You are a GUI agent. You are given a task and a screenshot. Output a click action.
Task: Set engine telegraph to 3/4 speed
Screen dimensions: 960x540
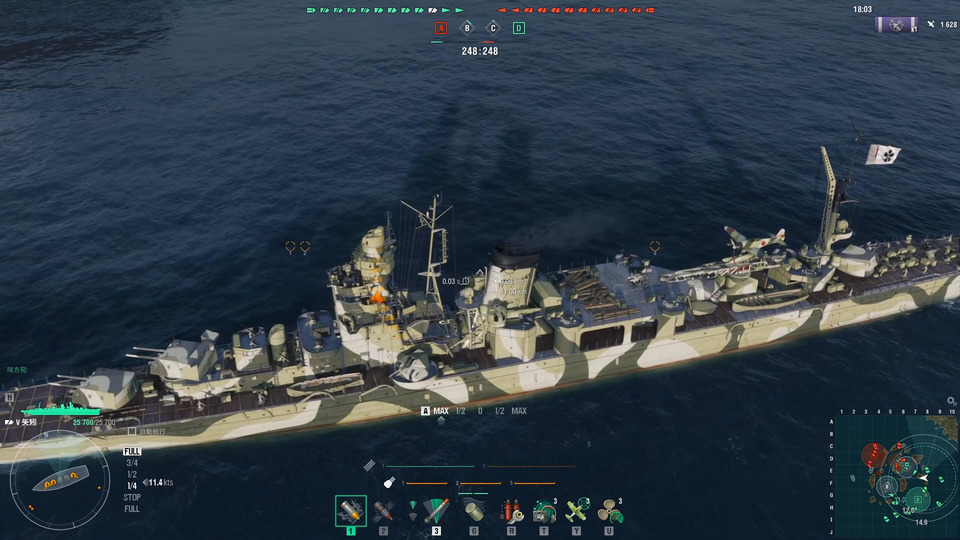[x=132, y=463]
